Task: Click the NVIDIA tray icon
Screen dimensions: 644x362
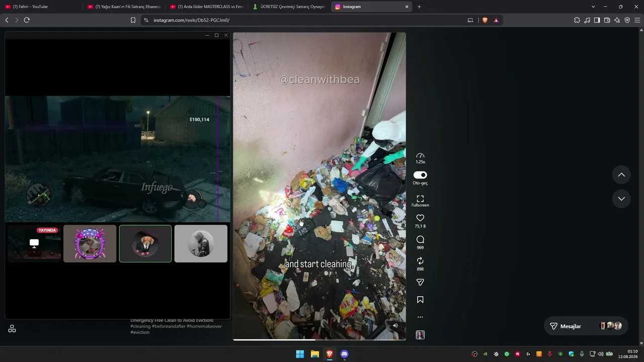Action: coord(485,354)
